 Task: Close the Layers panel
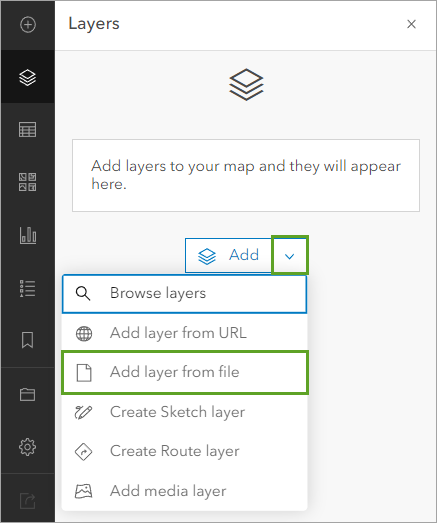411,24
